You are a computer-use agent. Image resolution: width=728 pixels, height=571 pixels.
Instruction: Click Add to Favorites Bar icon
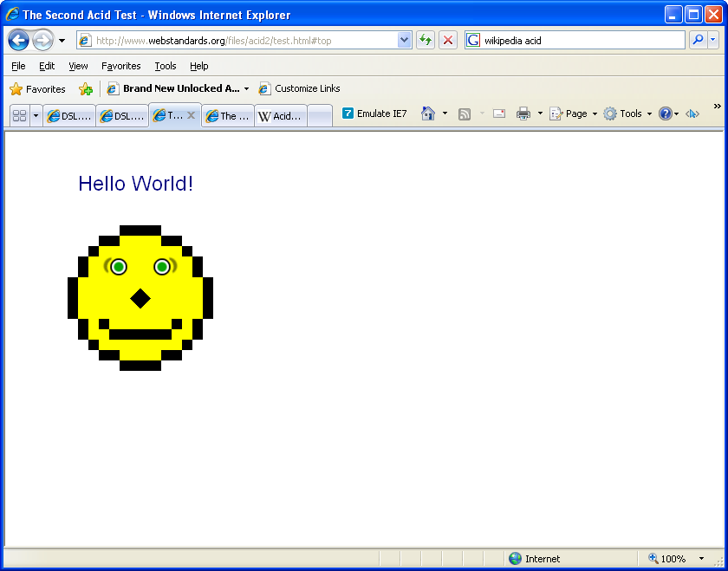coord(86,88)
